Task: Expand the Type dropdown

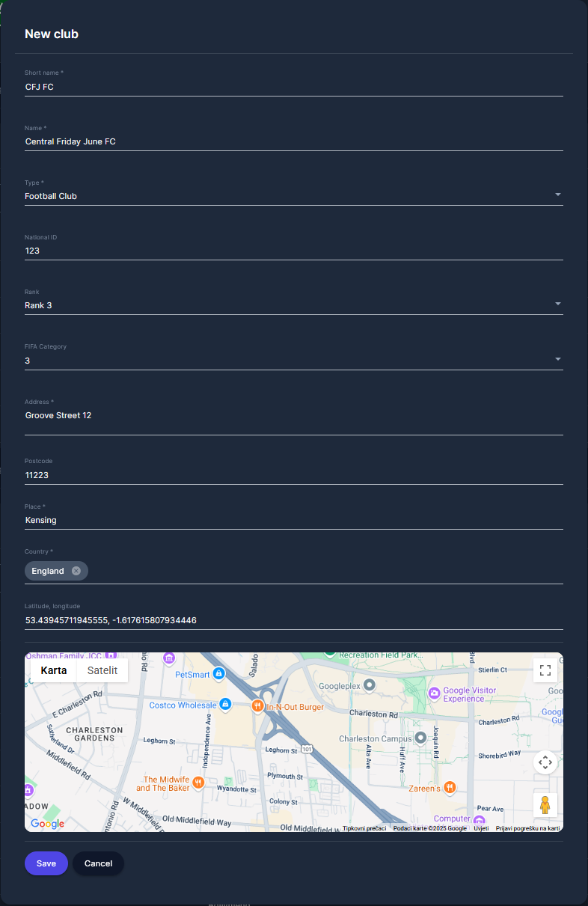Action: [558, 195]
